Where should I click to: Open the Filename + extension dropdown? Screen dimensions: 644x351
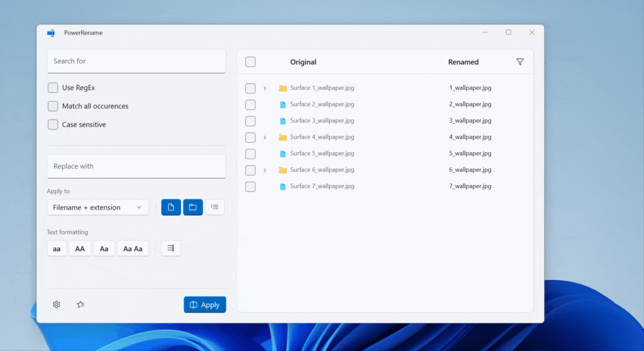point(97,207)
